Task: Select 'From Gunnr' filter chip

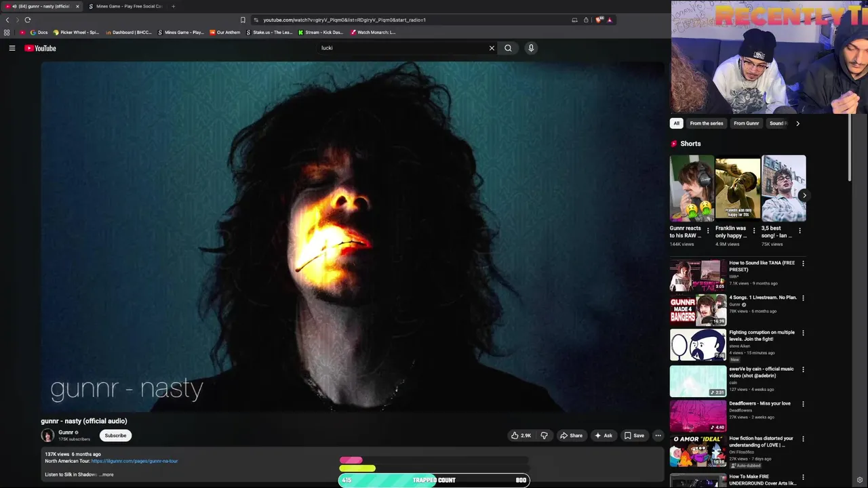Action: (746, 123)
